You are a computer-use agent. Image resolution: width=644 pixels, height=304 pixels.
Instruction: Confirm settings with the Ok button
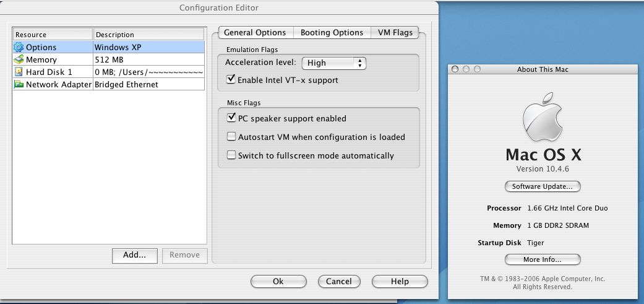click(278, 282)
